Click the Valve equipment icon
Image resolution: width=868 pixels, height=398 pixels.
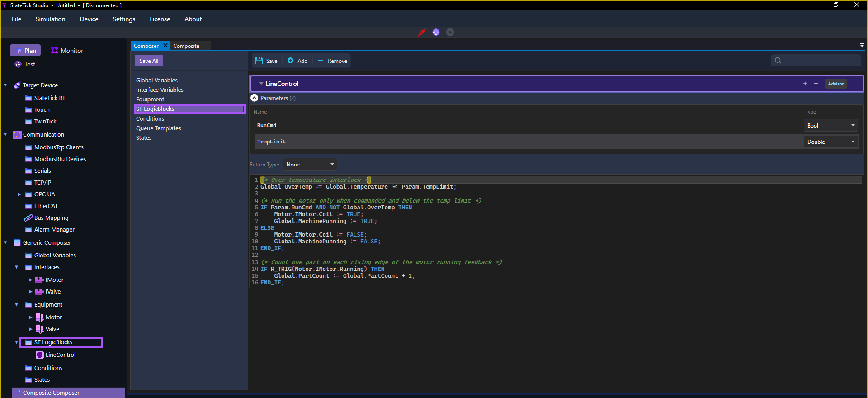coord(40,329)
